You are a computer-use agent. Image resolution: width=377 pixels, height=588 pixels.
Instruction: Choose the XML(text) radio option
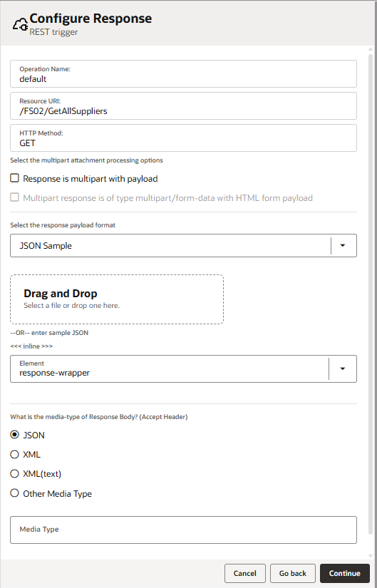[15, 474]
